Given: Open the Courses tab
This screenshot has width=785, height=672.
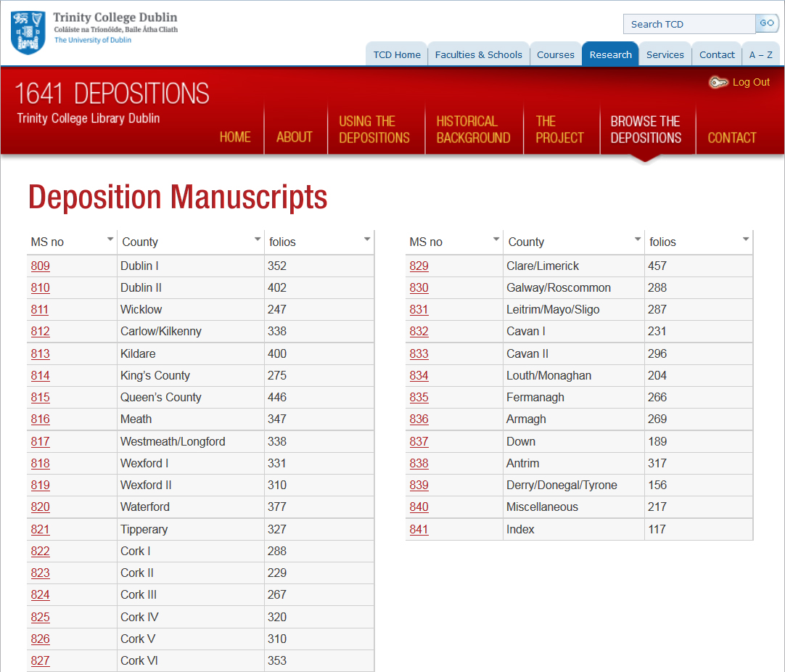Looking at the screenshot, I should coord(555,54).
